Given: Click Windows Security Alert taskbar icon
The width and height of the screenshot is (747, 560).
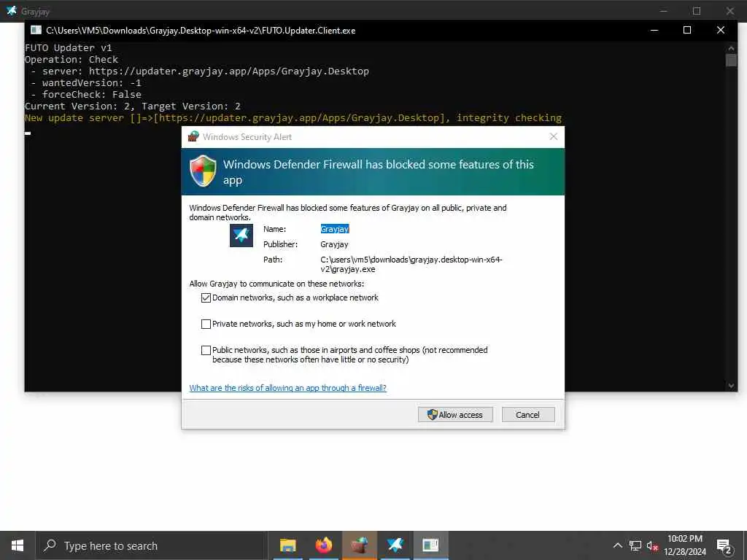Looking at the screenshot, I should click(359, 545).
